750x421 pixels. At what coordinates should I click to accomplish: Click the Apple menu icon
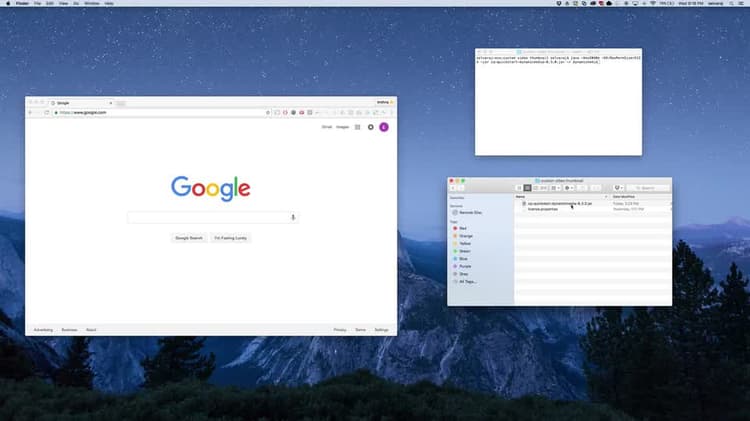pyautogui.click(x=8, y=3)
